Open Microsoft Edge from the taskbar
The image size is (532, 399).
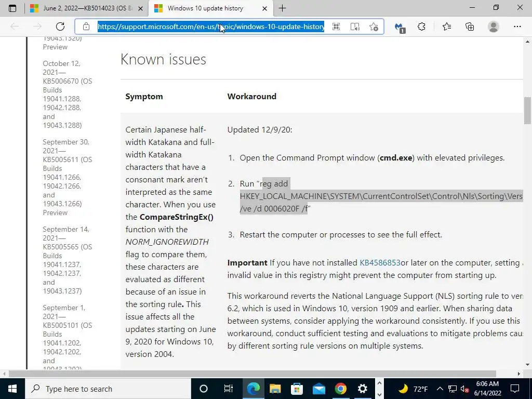[x=253, y=389]
